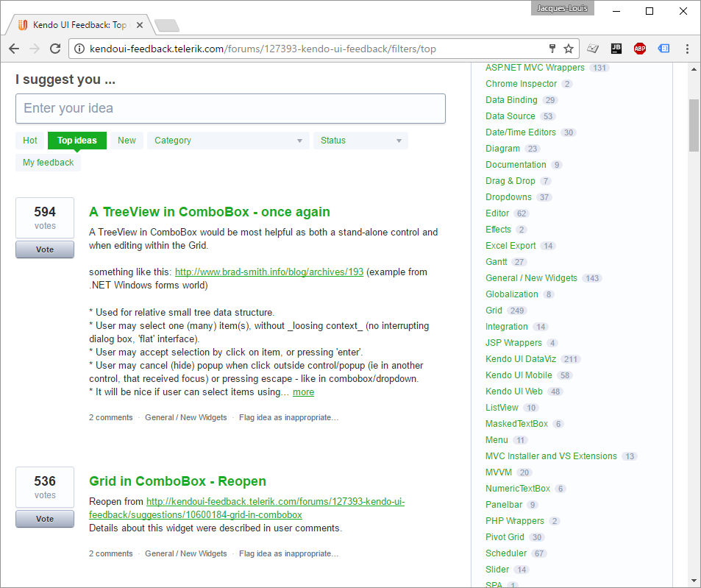The image size is (701, 588).
Task: Open the Scheduler category
Action: (506, 553)
